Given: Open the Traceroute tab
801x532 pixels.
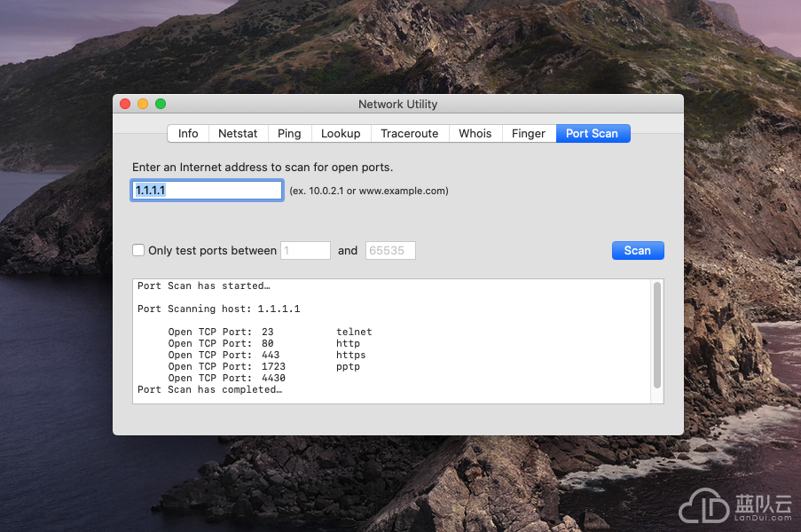Looking at the screenshot, I should point(409,133).
